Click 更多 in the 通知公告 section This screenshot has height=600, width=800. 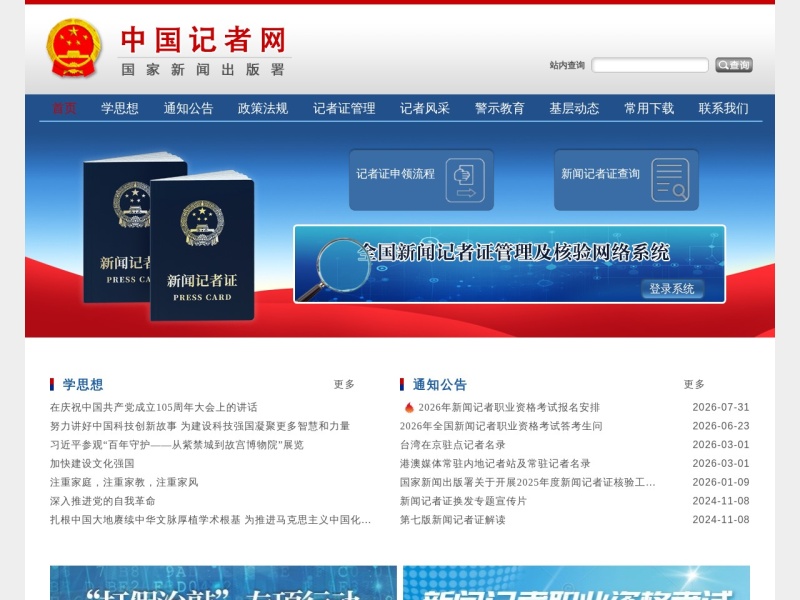[694, 384]
